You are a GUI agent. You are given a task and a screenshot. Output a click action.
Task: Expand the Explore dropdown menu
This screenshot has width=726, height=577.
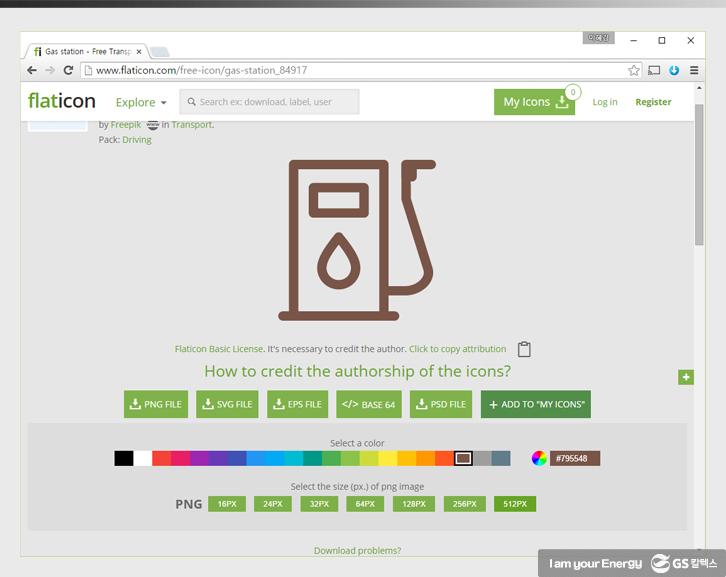(141, 102)
